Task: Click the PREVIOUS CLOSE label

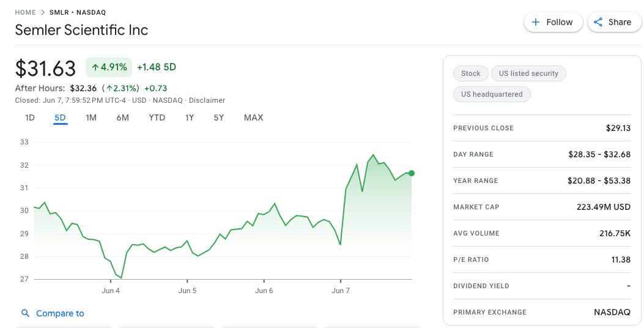Action: click(483, 128)
